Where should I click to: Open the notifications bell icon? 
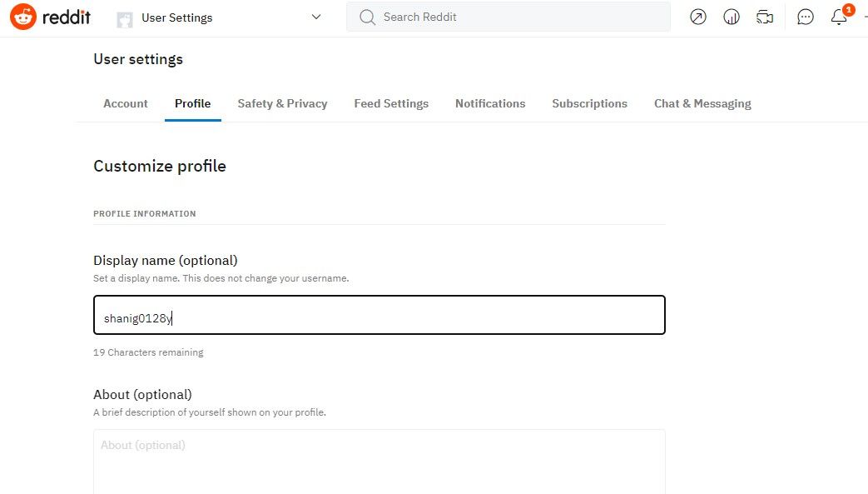tap(838, 17)
